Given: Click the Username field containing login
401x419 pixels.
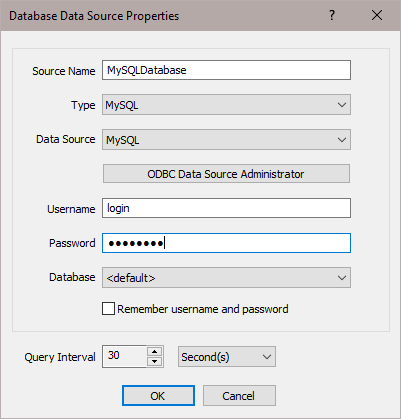Looking at the screenshot, I should point(226,208).
